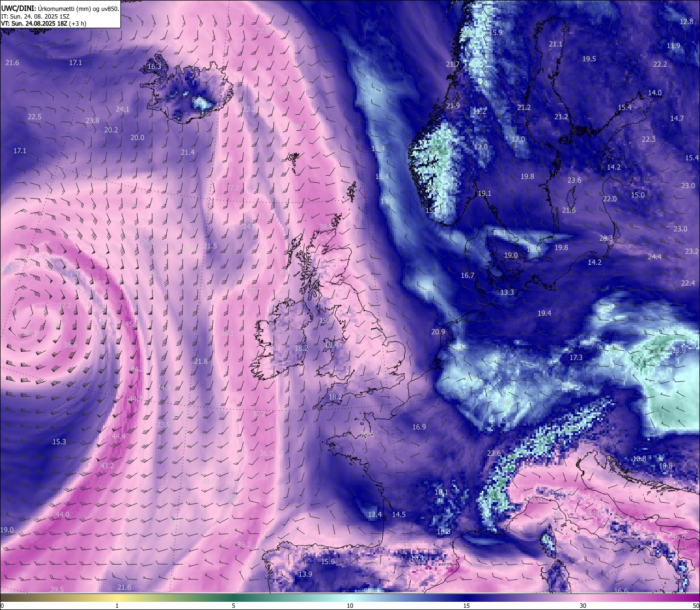Viewport: 700px width, 610px height.
Task: Click the 14.5 value on map
Action: click(399, 514)
